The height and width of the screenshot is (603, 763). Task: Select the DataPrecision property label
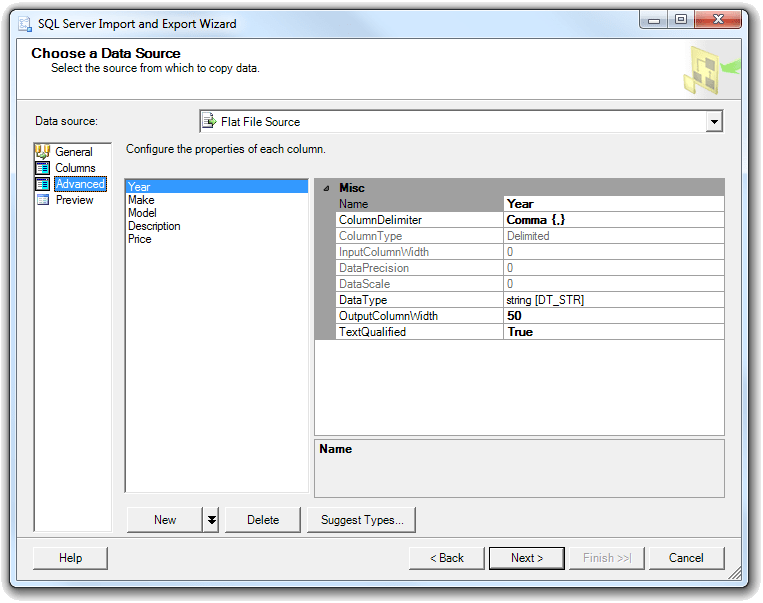pos(374,268)
